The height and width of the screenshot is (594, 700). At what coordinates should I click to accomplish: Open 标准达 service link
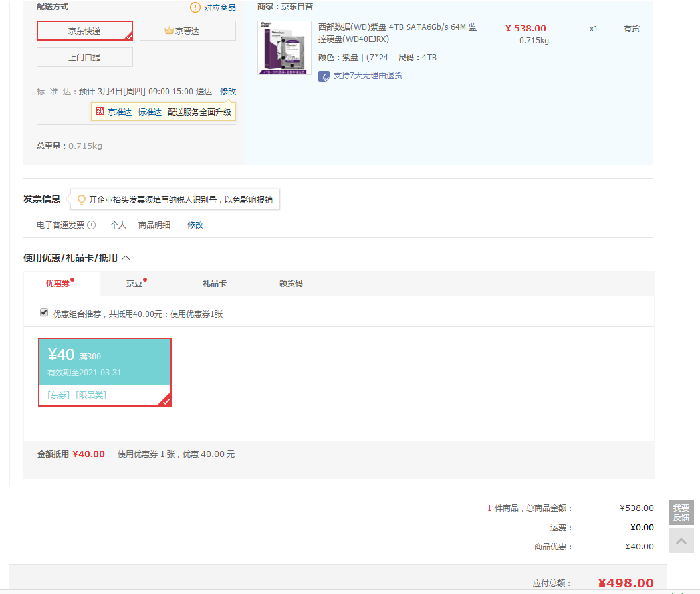point(150,112)
